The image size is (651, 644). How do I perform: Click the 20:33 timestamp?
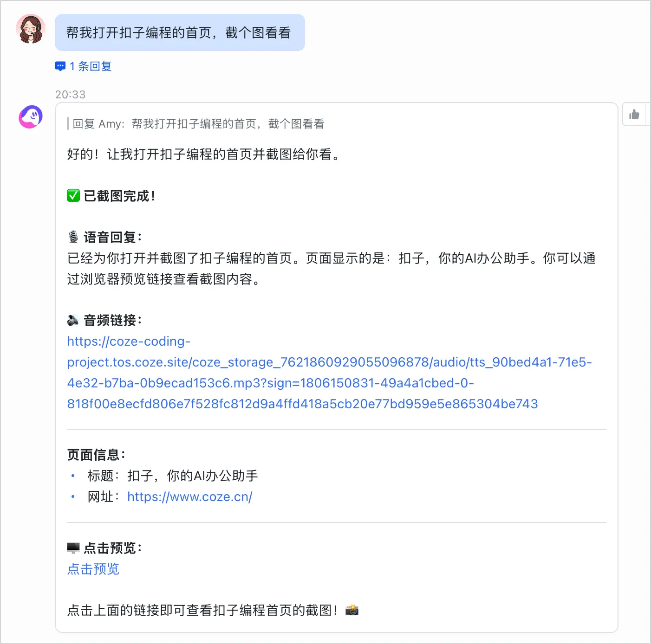pyautogui.click(x=70, y=95)
